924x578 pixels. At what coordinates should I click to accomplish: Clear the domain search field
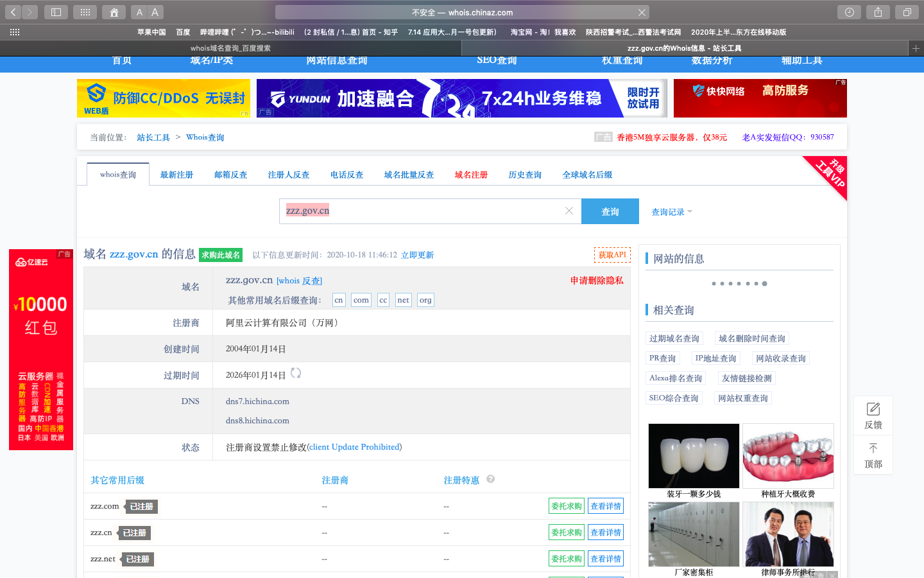(569, 211)
